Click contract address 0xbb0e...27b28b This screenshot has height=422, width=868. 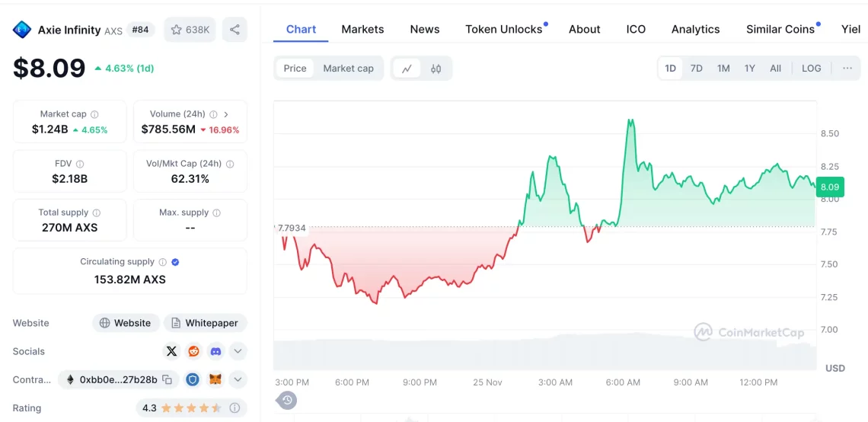[x=119, y=380]
